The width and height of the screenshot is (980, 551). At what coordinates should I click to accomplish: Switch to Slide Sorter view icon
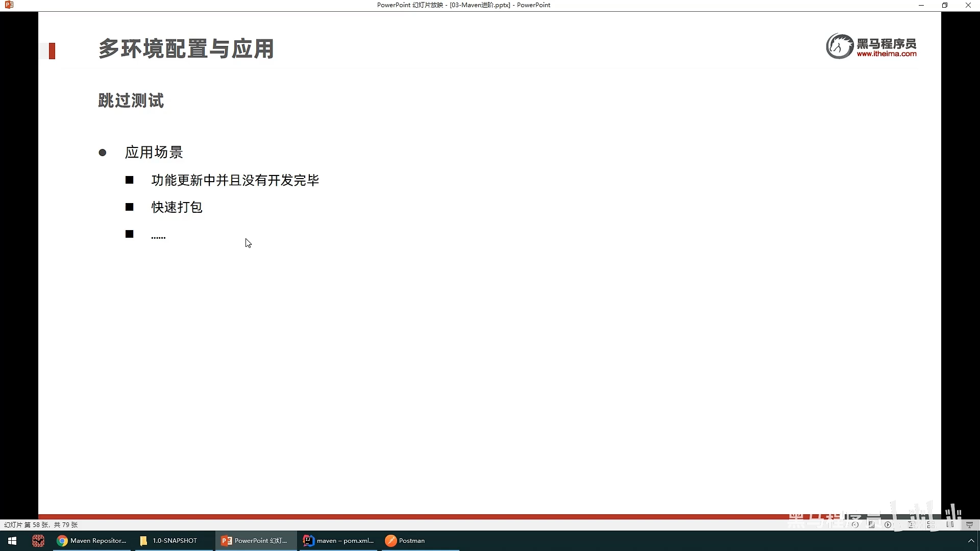pyautogui.click(x=930, y=524)
